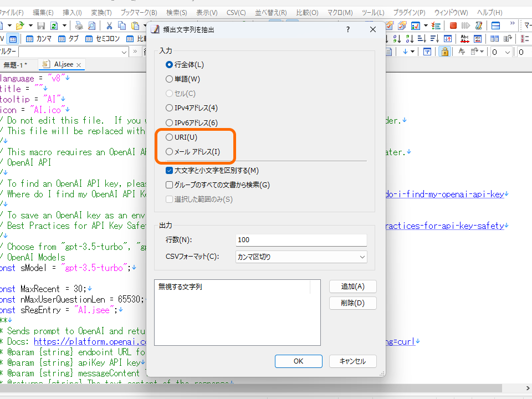Screen dimensions: 532x399
Task: Click キャンセル button
Action: [353, 361]
